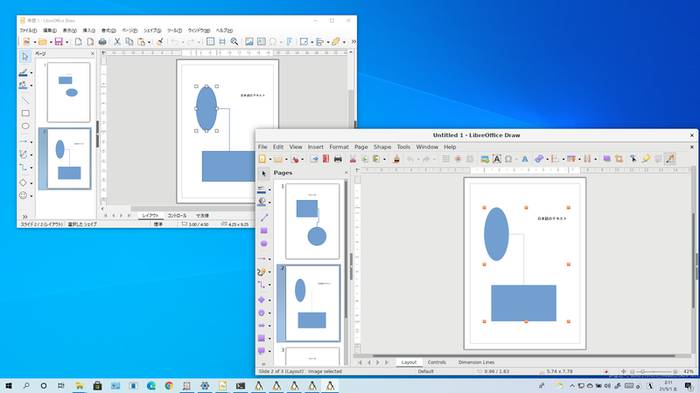Click Copy icon in the Japanese Draw window
Image resolution: width=700 pixels, height=393 pixels.
click(129, 42)
